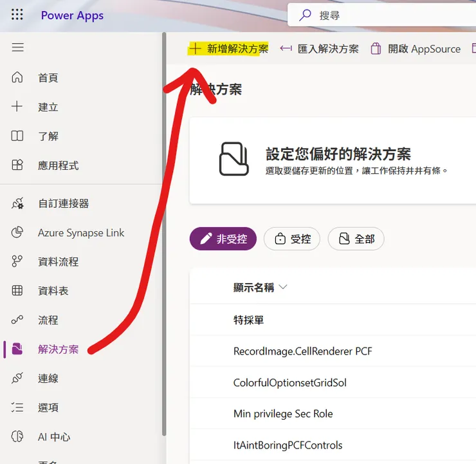
Task: Click the 設定您偏好的解決方案 card icon
Action: (x=233, y=159)
